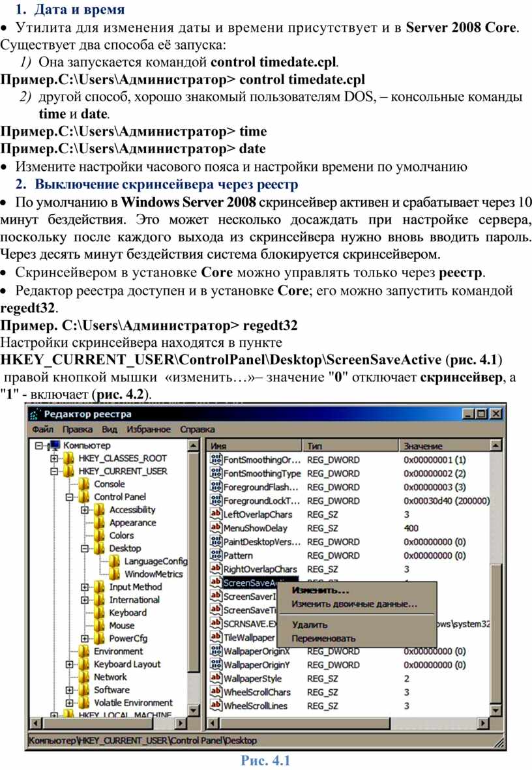Sort values by the Тип column header

pos(351,446)
